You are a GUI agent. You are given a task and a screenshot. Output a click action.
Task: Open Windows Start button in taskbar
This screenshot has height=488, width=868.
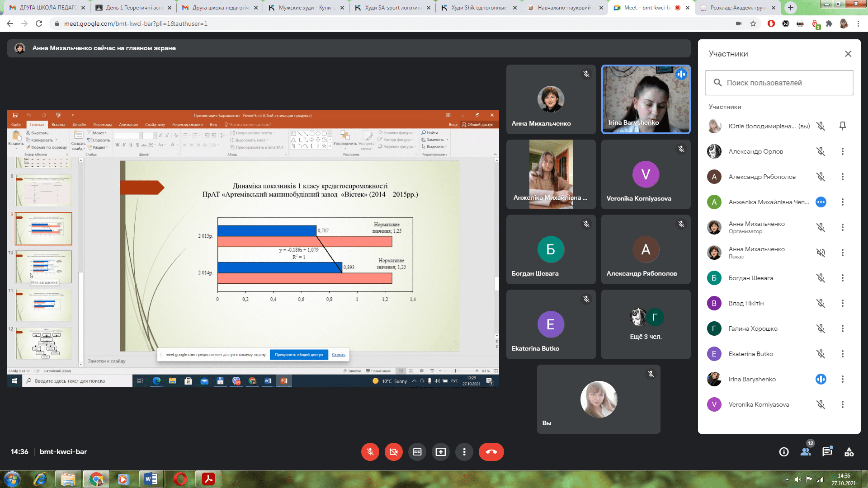[x=12, y=479]
